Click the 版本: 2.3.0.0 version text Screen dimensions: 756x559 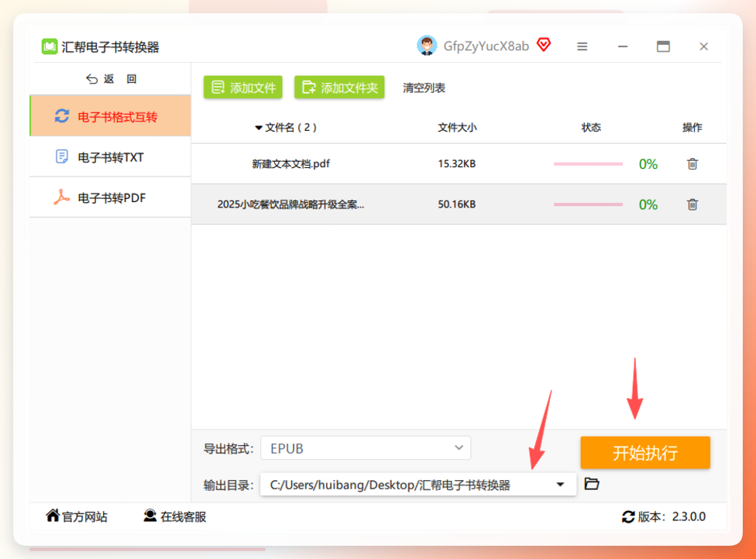[x=672, y=517]
